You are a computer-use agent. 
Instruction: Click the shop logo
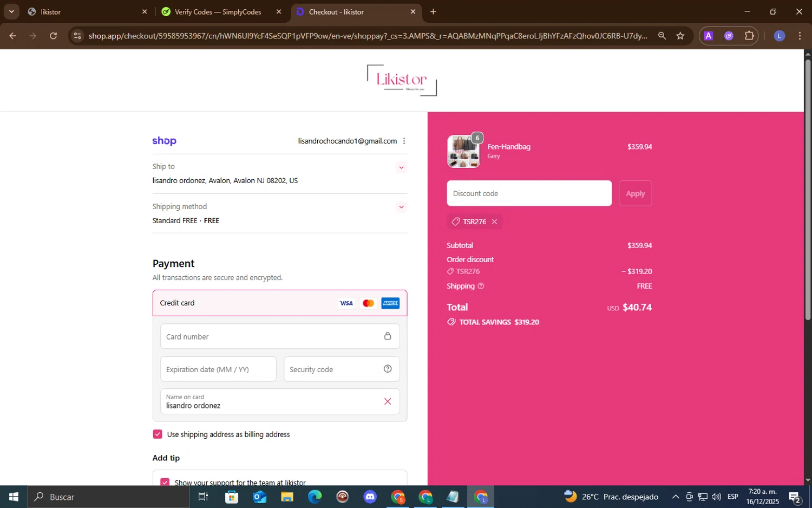pos(164,141)
